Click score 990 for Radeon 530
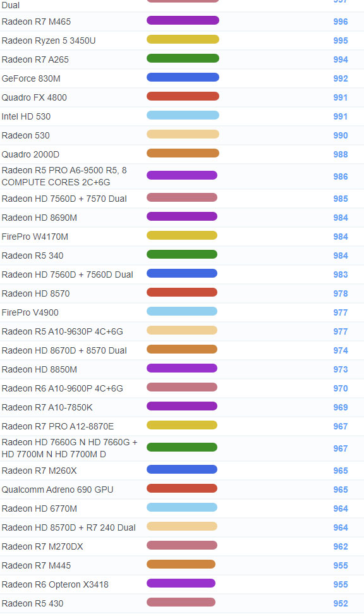 point(341,135)
